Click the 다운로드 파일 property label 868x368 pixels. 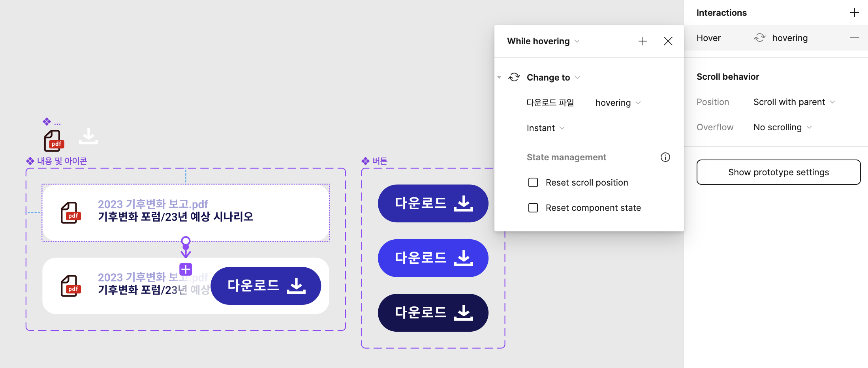550,103
